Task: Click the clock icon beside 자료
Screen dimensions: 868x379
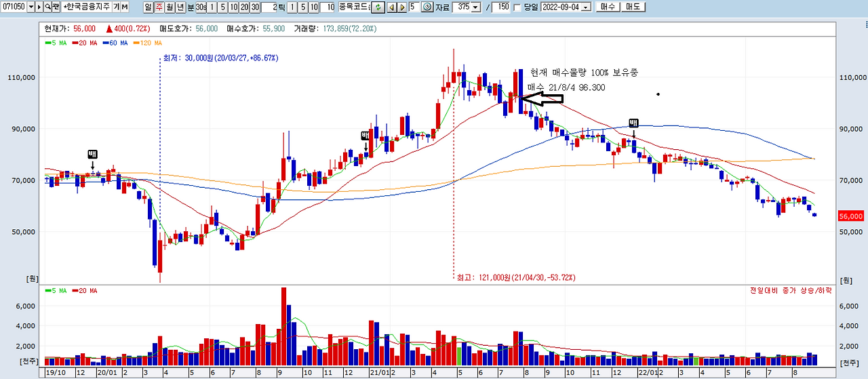Action: (x=427, y=7)
